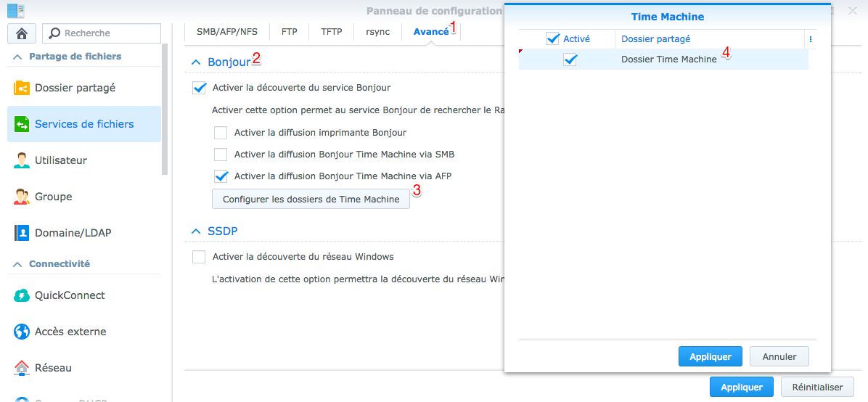Collapse Partage de fichiers sidebar group
This screenshot has height=402, width=868.
pyautogui.click(x=17, y=57)
